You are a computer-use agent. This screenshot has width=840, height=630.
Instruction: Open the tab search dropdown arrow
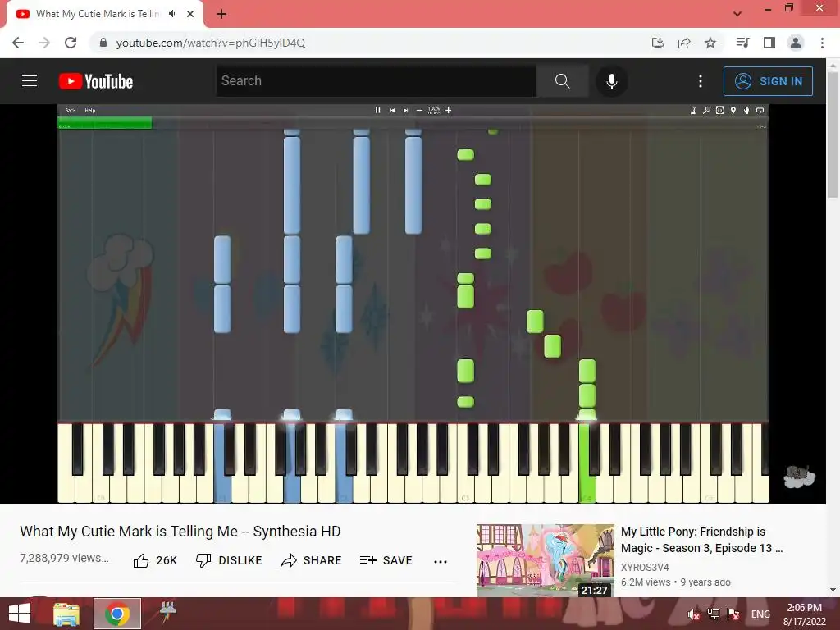[x=737, y=14]
